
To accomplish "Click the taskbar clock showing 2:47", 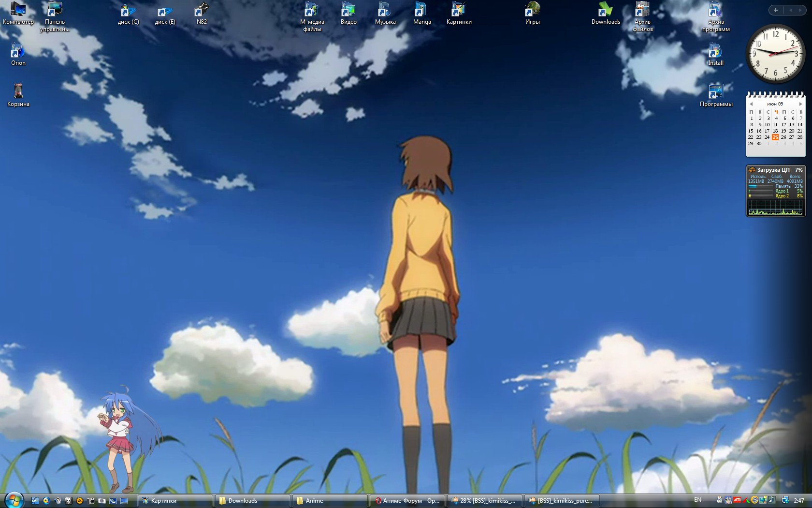I will (x=799, y=501).
